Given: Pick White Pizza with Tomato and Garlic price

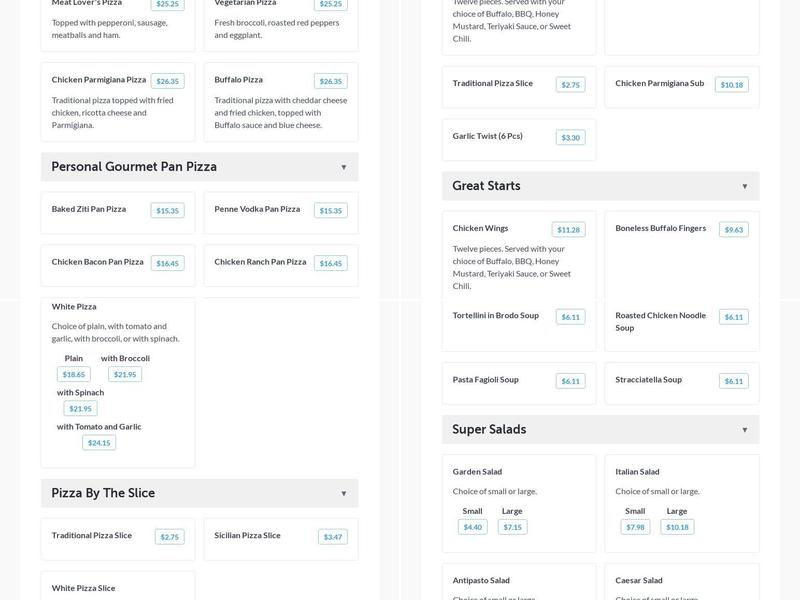Looking at the screenshot, I should (x=99, y=442).
